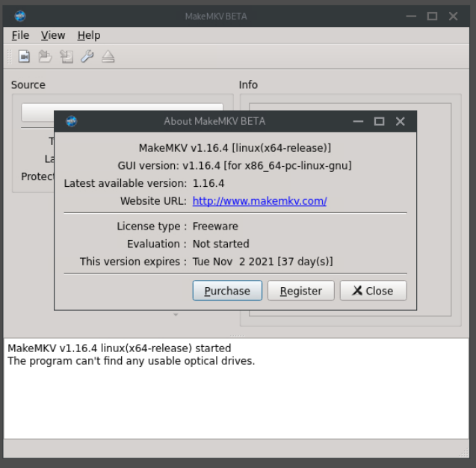The height and width of the screenshot is (468, 476).
Task: Maximize the About MakeMKV BETA dialog
Action: (379, 121)
